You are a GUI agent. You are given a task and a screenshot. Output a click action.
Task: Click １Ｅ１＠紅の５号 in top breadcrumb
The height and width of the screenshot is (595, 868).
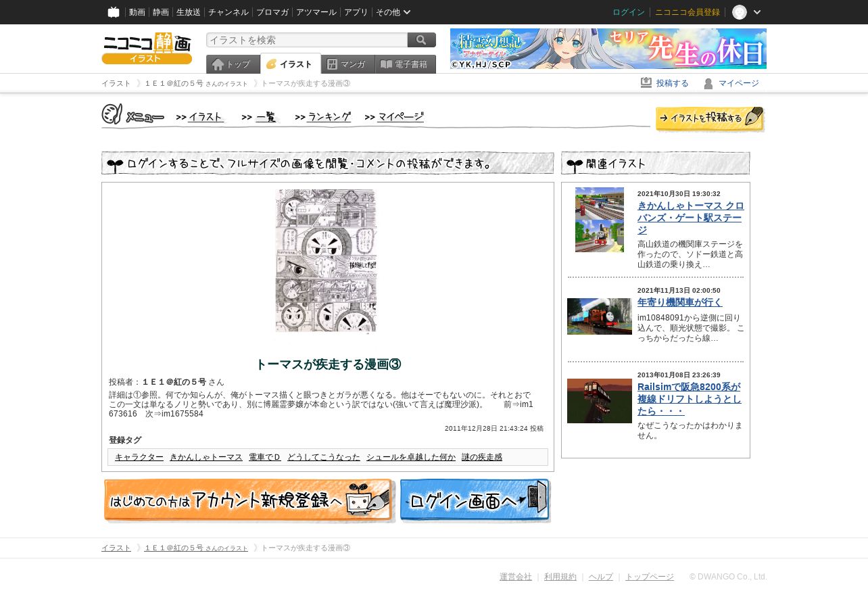(174, 83)
